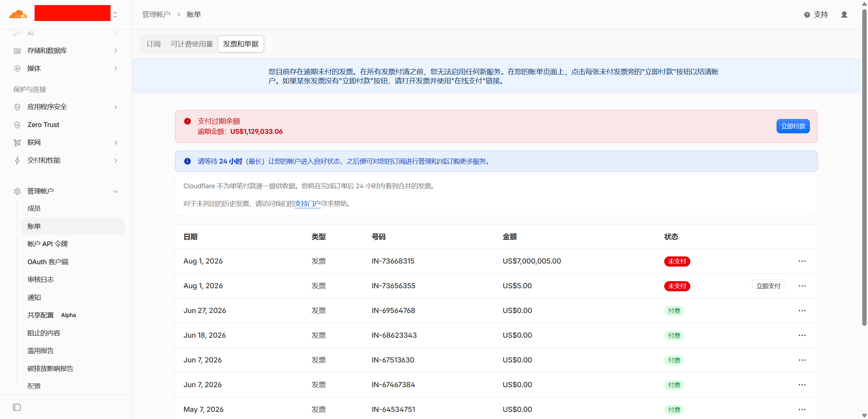Click the 号码 column header
Screen dimensions: 868x419
click(379, 237)
